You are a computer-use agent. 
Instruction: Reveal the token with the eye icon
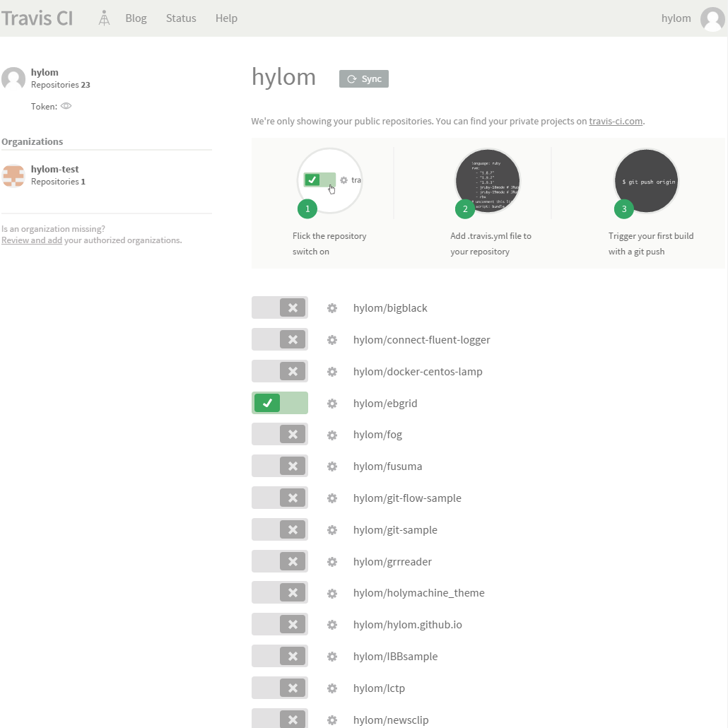tap(66, 106)
